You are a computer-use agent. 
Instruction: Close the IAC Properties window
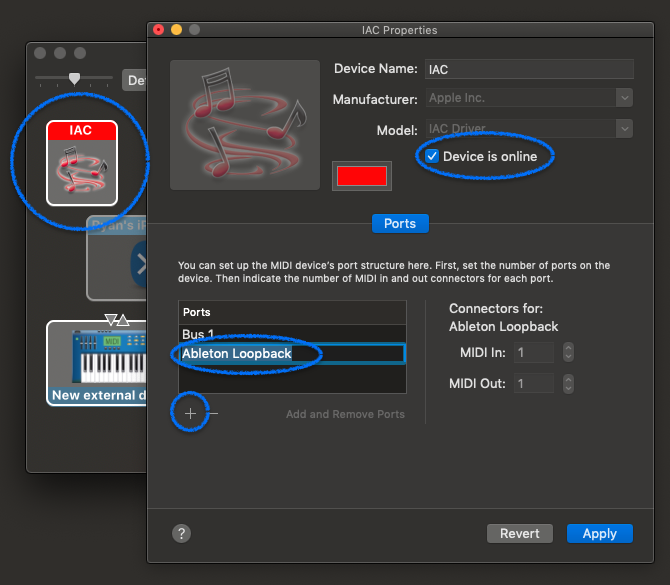(159, 29)
